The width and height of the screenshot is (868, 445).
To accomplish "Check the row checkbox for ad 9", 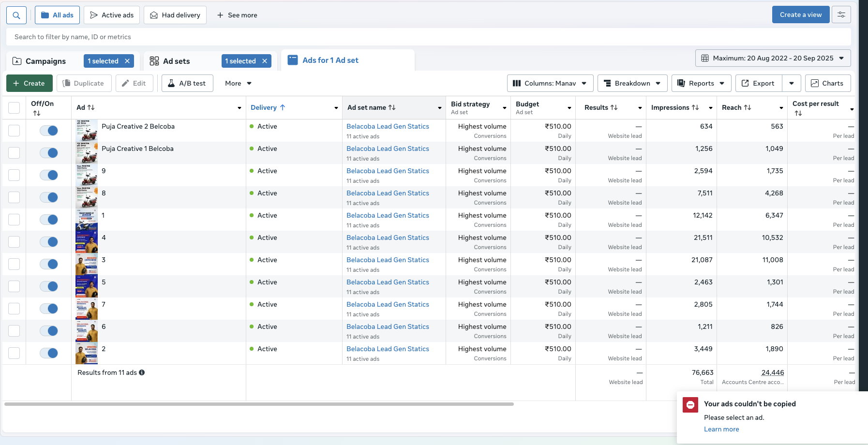I will tap(14, 175).
